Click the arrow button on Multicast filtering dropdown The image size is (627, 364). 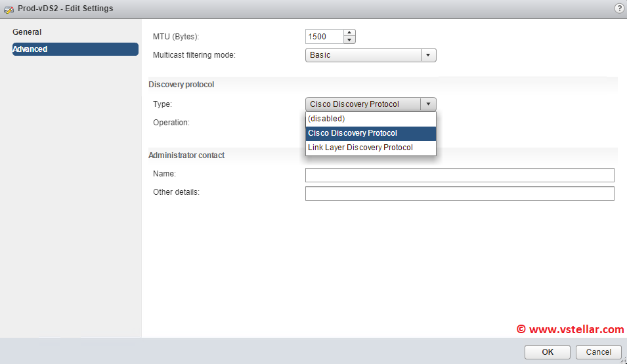(428, 55)
